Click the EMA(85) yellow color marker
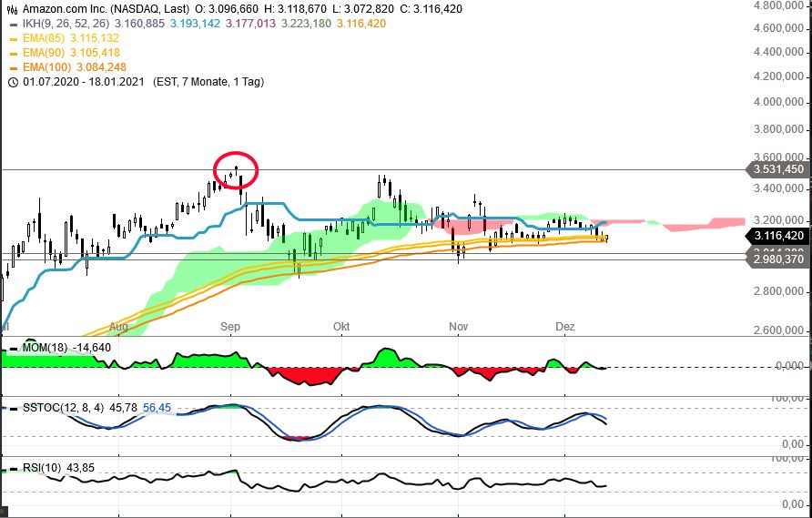 [14, 38]
